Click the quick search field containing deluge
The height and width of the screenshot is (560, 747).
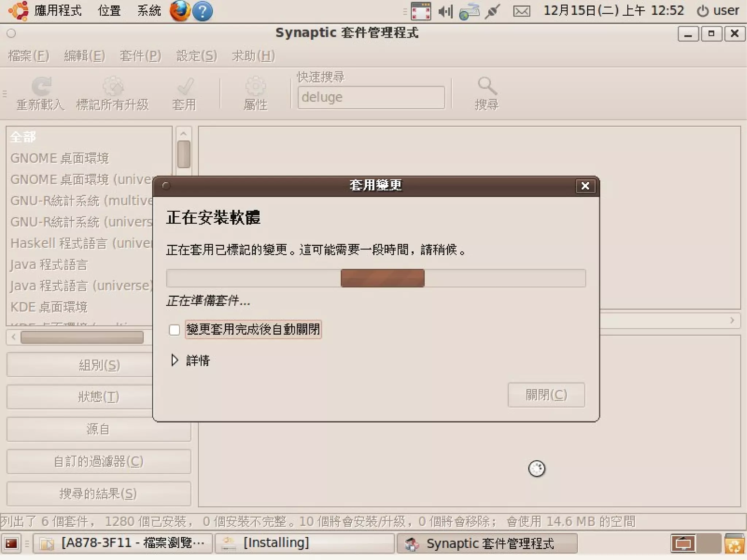click(x=371, y=97)
